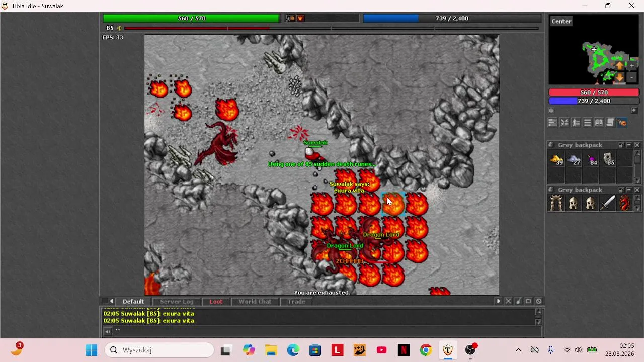This screenshot has width=644, height=362.
Task: Collapse the first Grey backpack panel
Action: point(629,145)
